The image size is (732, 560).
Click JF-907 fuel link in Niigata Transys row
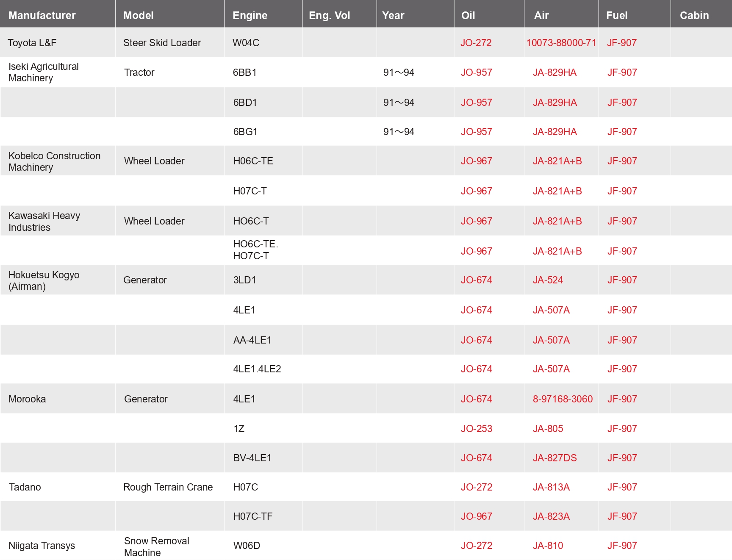622,546
